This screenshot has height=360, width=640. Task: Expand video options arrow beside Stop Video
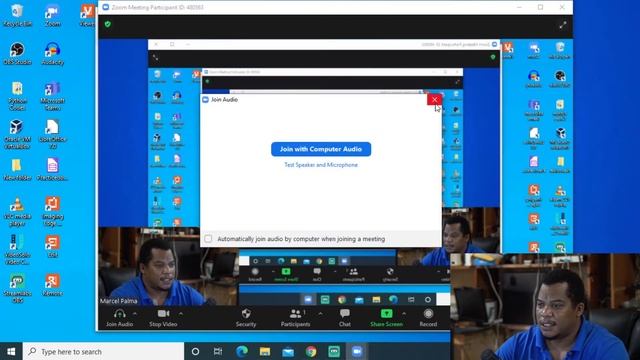(x=181, y=314)
